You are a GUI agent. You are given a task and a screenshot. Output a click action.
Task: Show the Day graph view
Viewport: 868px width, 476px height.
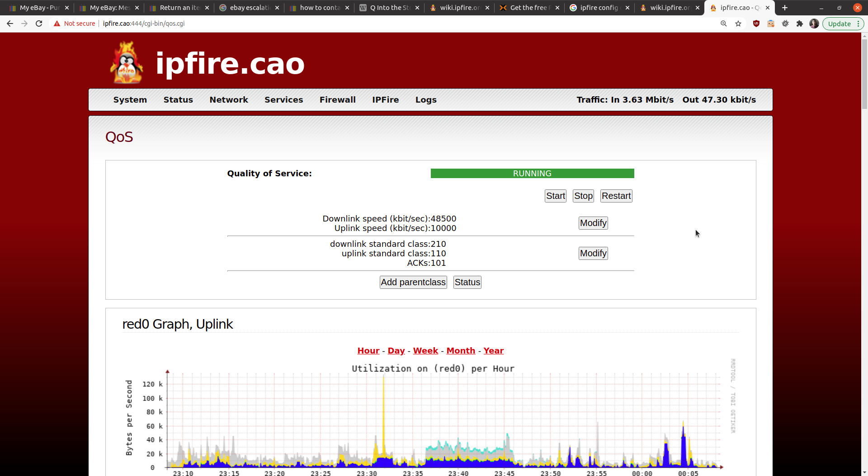pyautogui.click(x=396, y=351)
